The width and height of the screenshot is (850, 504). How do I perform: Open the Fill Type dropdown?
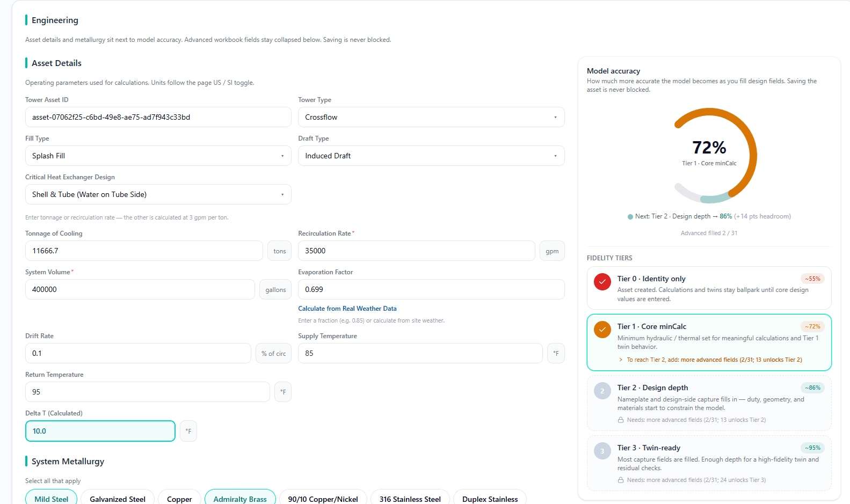coord(158,156)
